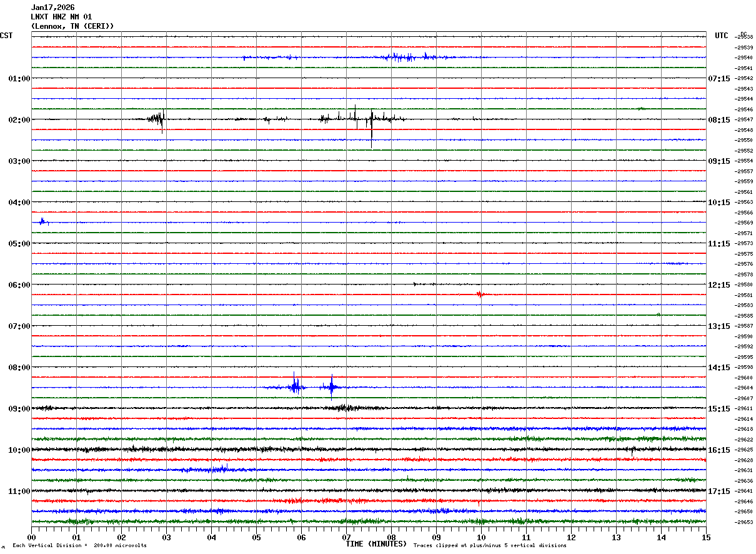Click the 09:15 UTC time label
This screenshot has width=756, height=554.
pos(719,161)
